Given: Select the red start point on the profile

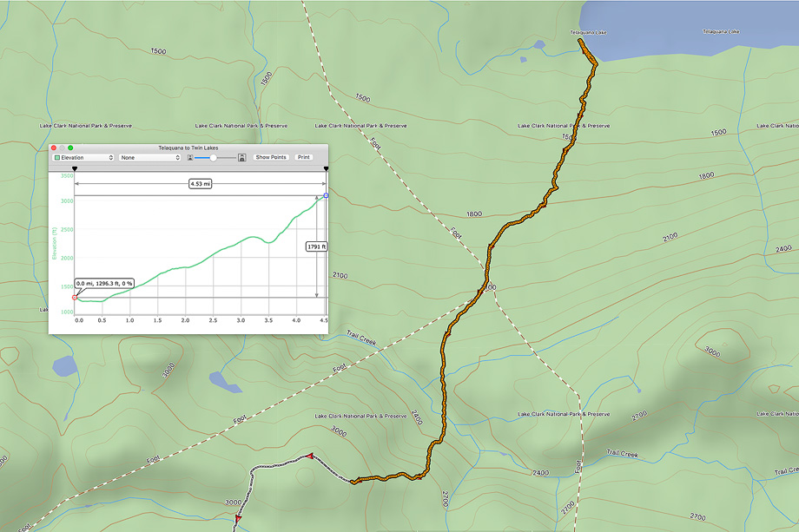Looking at the screenshot, I should click(75, 298).
